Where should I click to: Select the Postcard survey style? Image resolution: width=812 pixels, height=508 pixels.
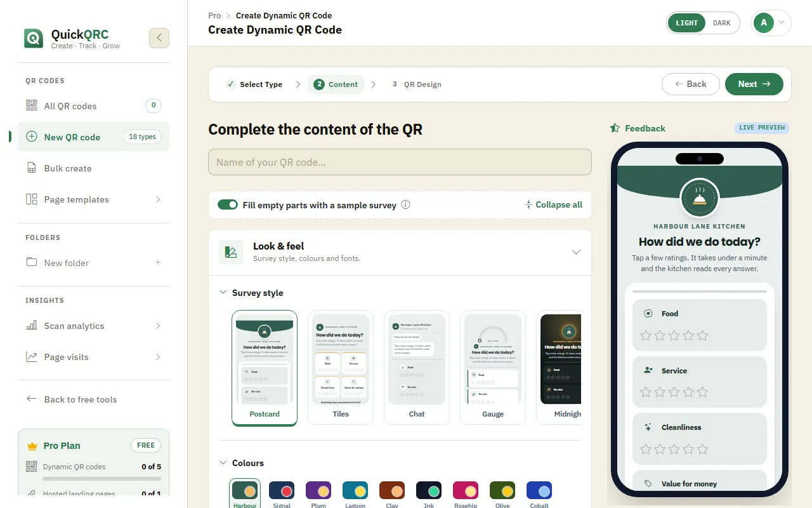coord(265,367)
